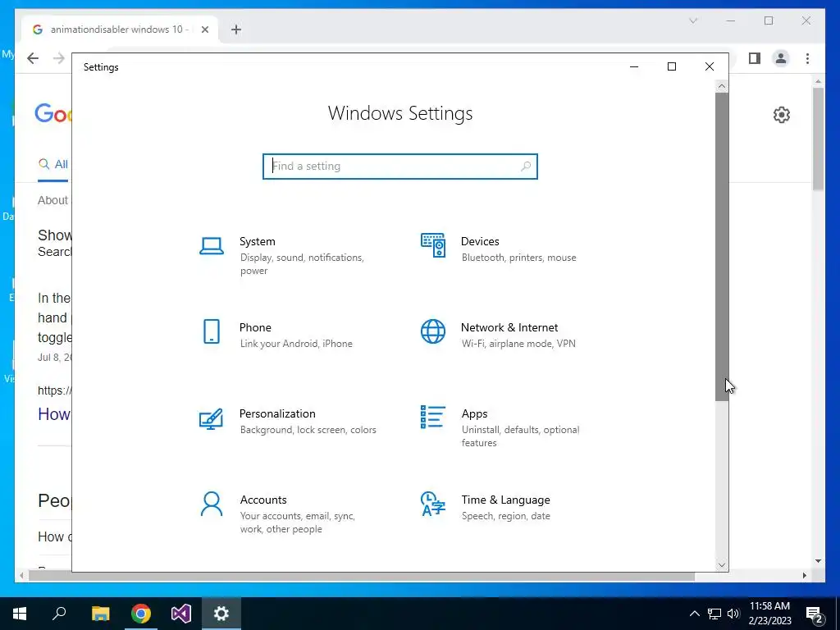The width and height of the screenshot is (840, 630).
Task: Click 'Your accounts, email, sync' description
Action: (x=297, y=523)
